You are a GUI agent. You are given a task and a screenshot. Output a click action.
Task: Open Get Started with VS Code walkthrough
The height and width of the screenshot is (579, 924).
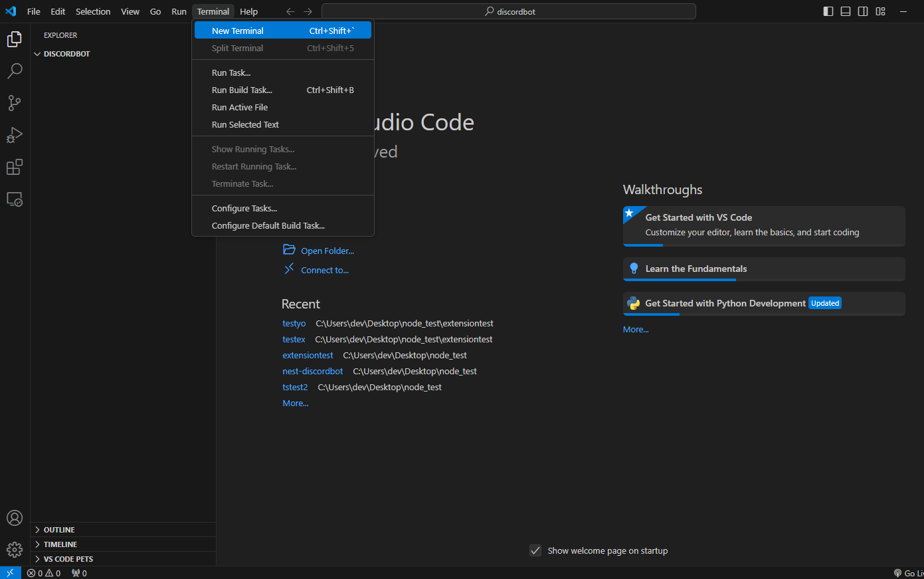pos(764,225)
